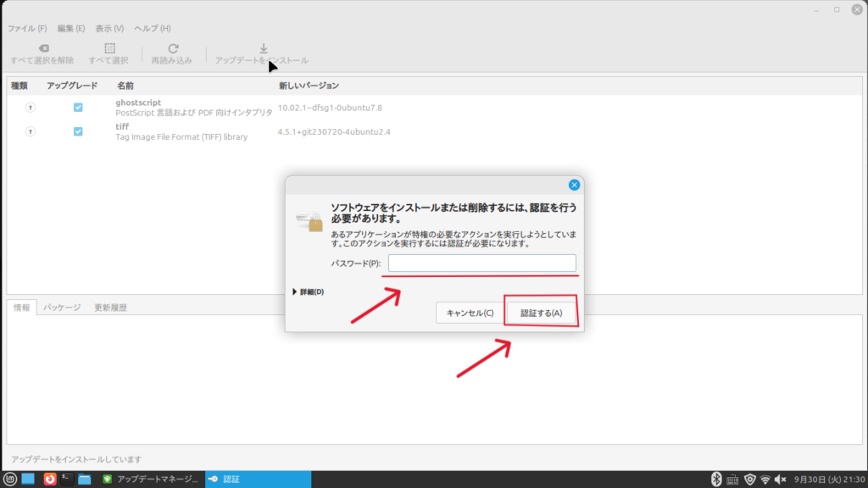Image resolution: width=868 pixels, height=488 pixels.
Task: Click the muted volume speaker icon
Action: coord(782,480)
